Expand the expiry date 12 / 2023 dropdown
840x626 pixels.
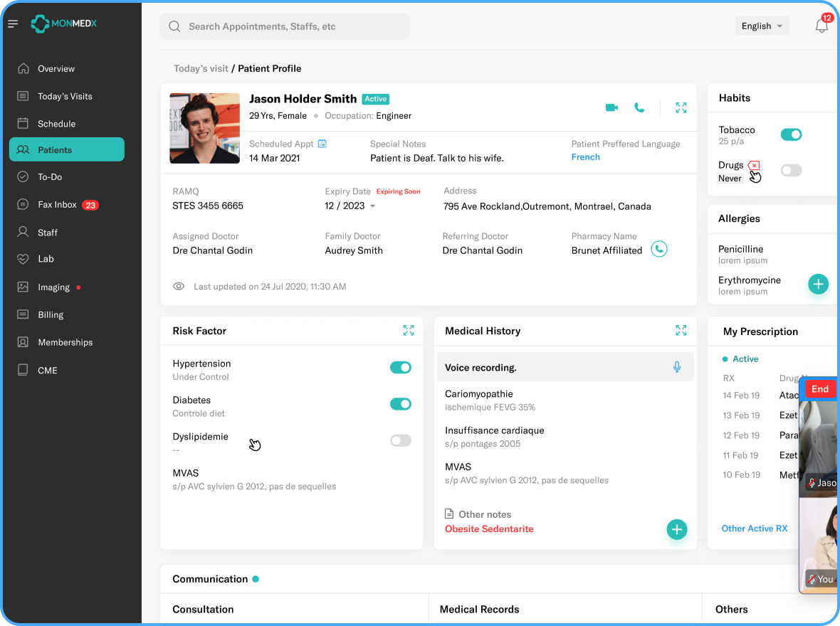pos(372,206)
